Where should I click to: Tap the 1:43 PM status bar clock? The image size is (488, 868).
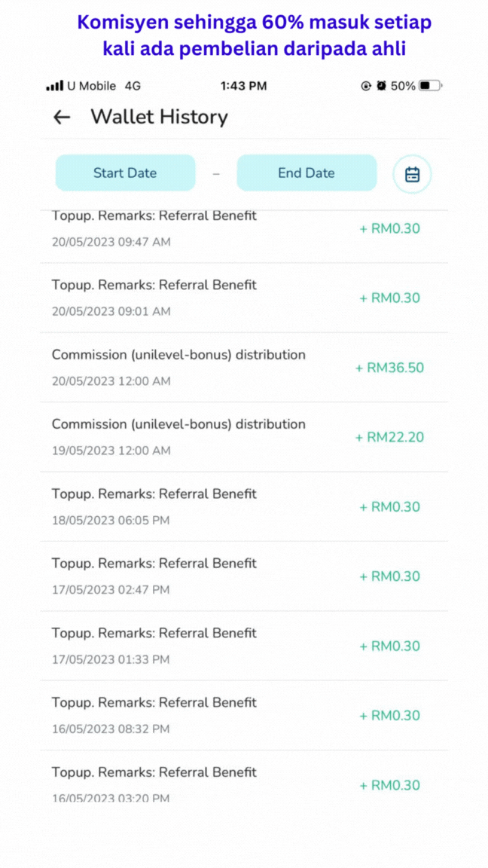[x=243, y=86]
